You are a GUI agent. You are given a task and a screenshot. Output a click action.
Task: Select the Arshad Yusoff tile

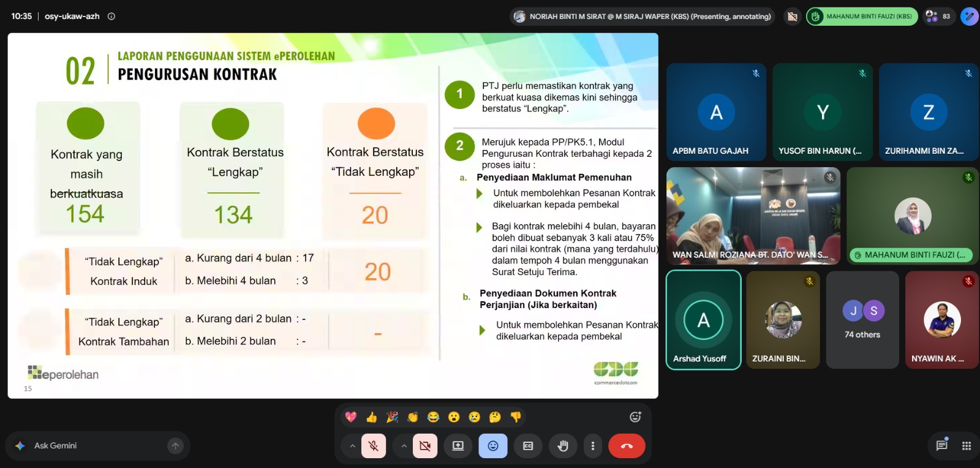point(704,320)
